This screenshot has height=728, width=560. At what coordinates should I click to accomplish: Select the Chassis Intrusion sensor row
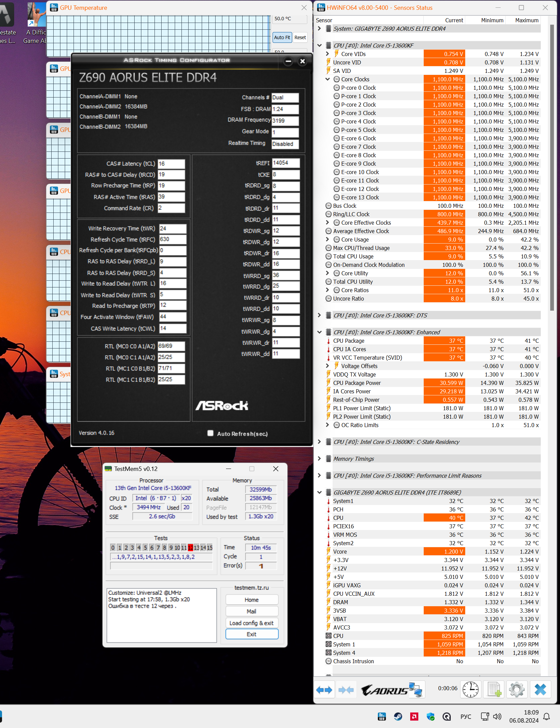tap(432, 661)
